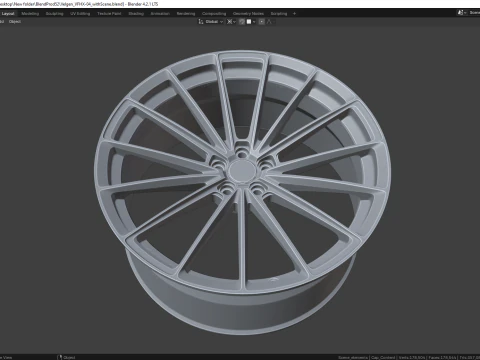Switch to the UV Editing workspace
The width and height of the screenshot is (480, 360).
tap(80, 14)
